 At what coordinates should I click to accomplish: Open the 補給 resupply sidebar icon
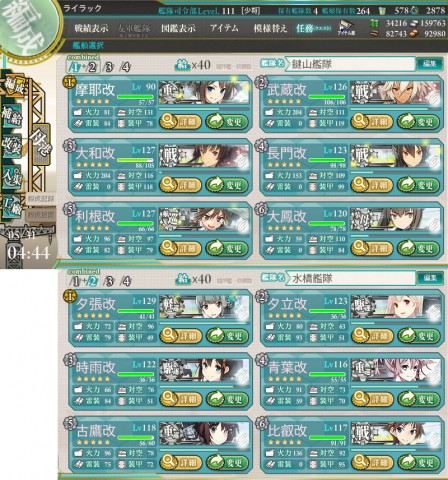pos(12,116)
